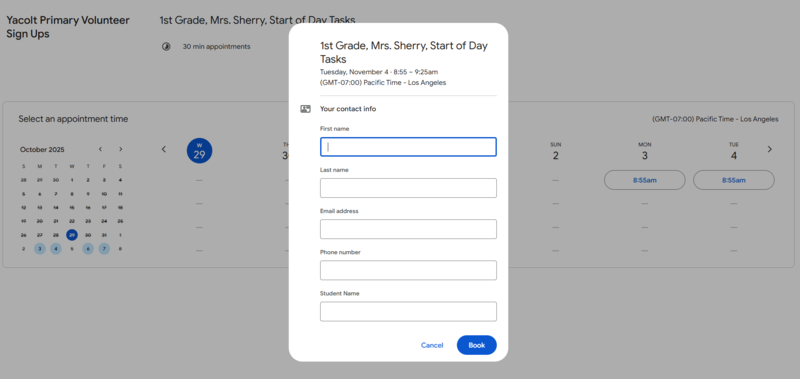The height and width of the screenshot is (379, 800).
Task: Focus the First name field
Action: pos(408,147)
